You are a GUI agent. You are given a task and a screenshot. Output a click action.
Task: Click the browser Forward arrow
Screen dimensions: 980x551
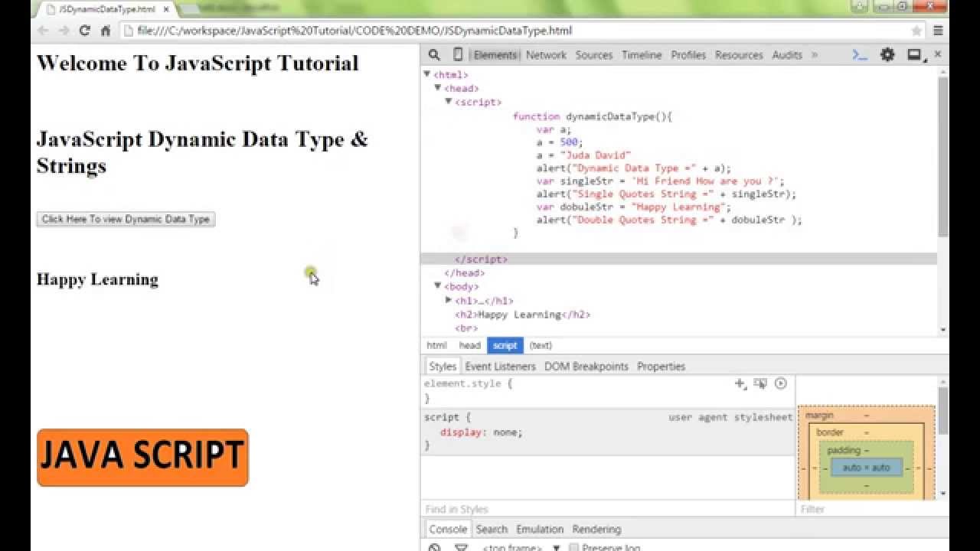[x=64, y=31]
